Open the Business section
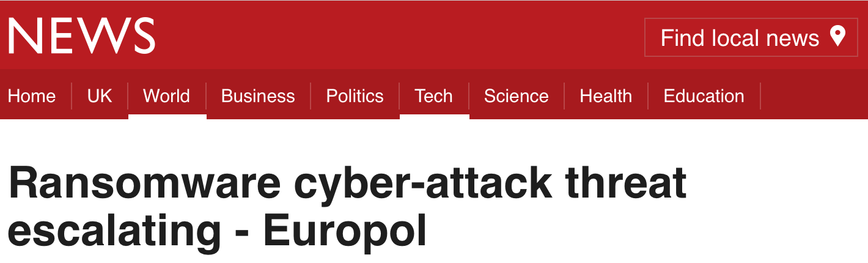Image resolution: width=868 pixels, height=263 pixels. point(258,96)
